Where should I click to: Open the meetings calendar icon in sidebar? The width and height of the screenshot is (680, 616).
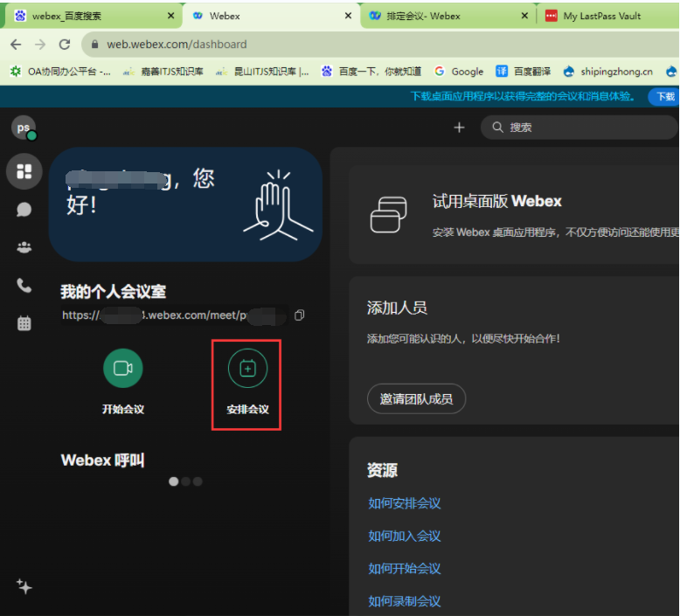[24, 323]
